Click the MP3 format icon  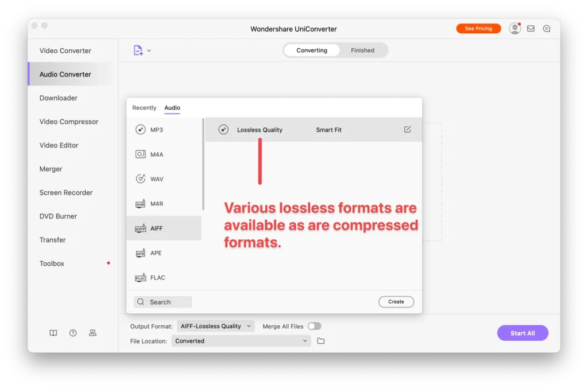pos(141,130)
